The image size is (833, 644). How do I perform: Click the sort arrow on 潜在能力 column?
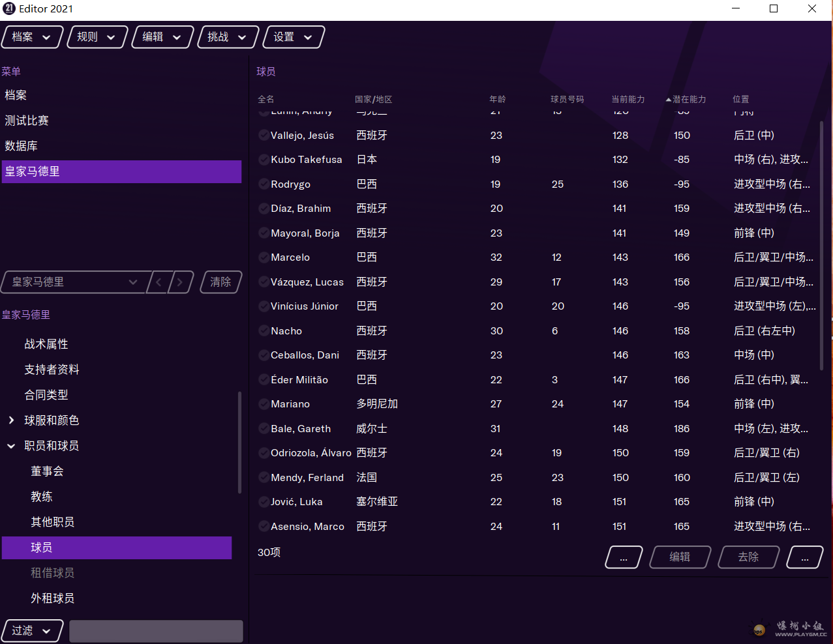(668, 100)
